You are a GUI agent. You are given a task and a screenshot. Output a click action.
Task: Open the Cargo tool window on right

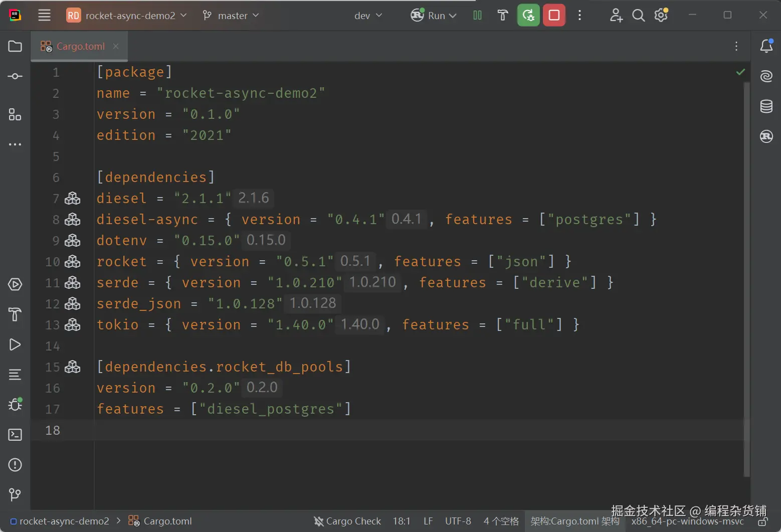pyautogui.click(x=766, y=136)
